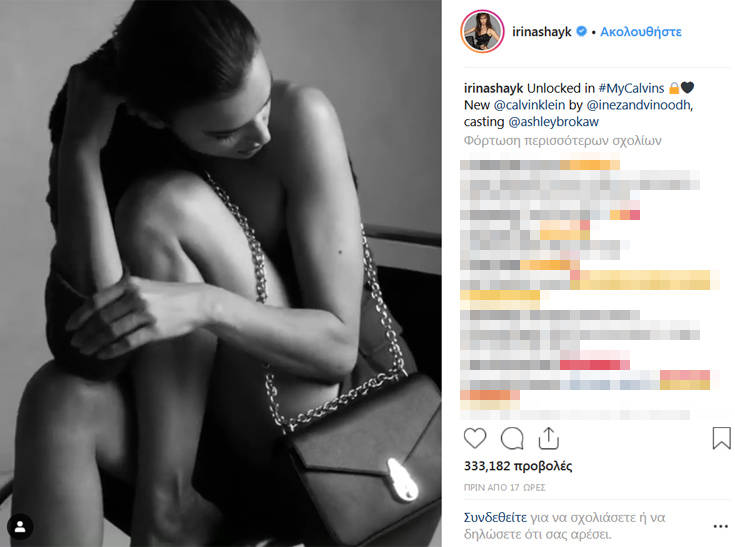Like the post with the heart icon

475,439
